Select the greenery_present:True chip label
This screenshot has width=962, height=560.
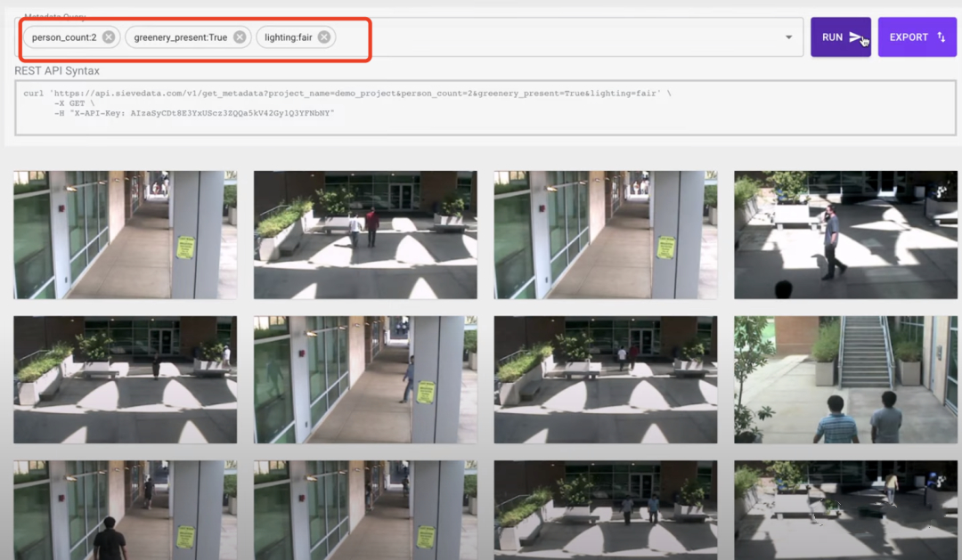pos(180,37)
